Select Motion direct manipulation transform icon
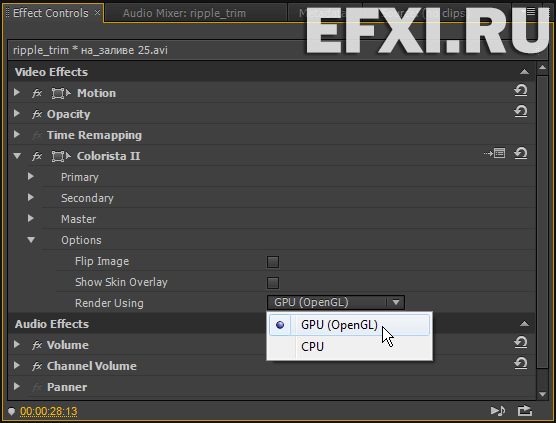 (x=61, y=93)
